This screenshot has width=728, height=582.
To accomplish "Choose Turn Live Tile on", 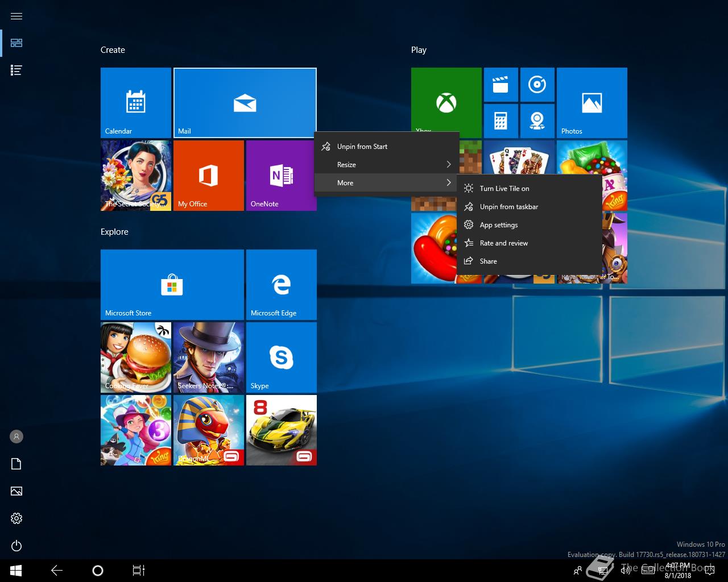I will (x=530, y=189).
